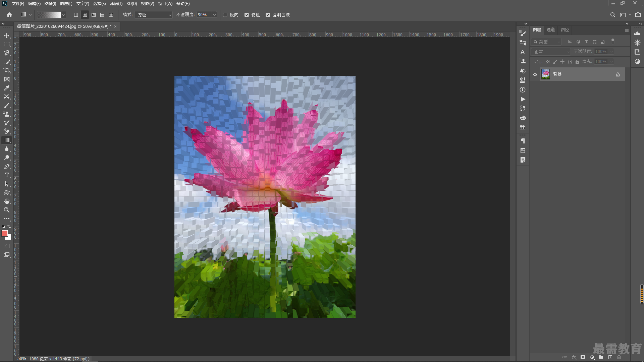This screenshot has height=362, width=644.
Task: Open the 窗口(W) menu
Action: click(x=165, y=4)
